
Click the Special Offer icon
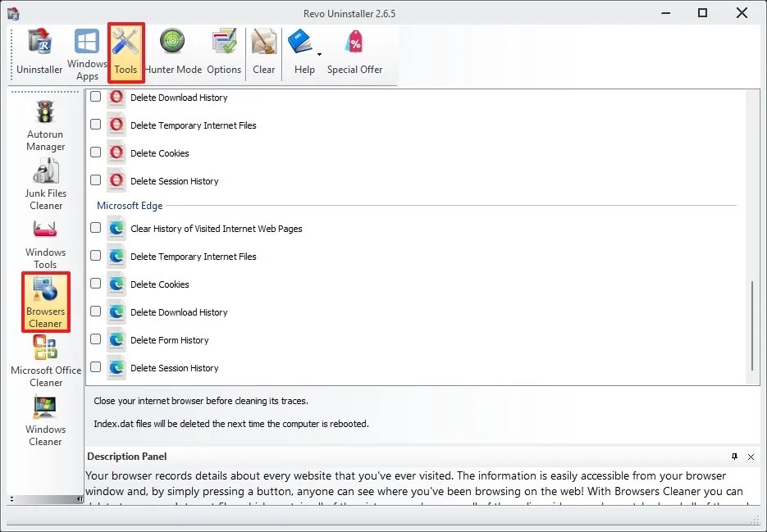coord(354,52)
